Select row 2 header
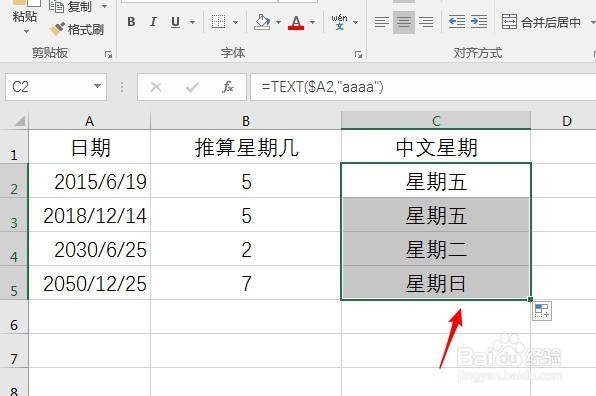Screen dimensions: 596x396 (14, 181)
